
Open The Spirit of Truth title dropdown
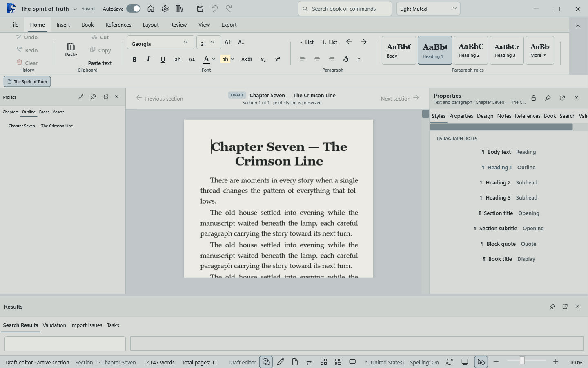click(x=75, y=9)
